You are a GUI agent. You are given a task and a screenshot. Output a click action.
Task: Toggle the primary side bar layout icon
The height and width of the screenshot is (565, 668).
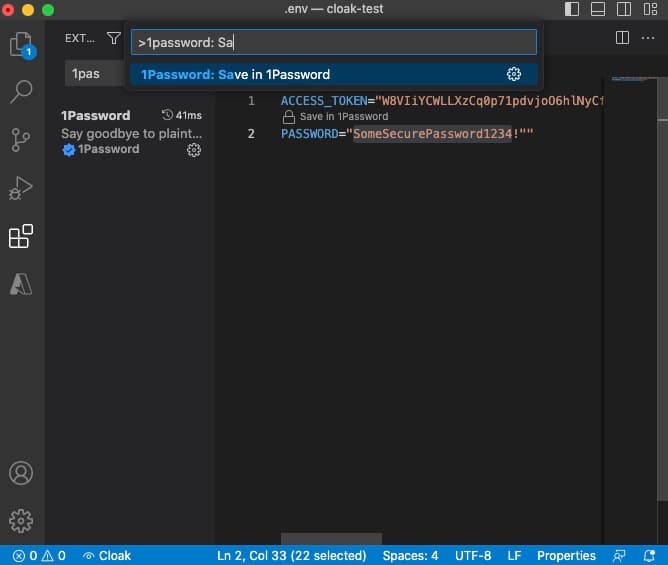[572, 9]
